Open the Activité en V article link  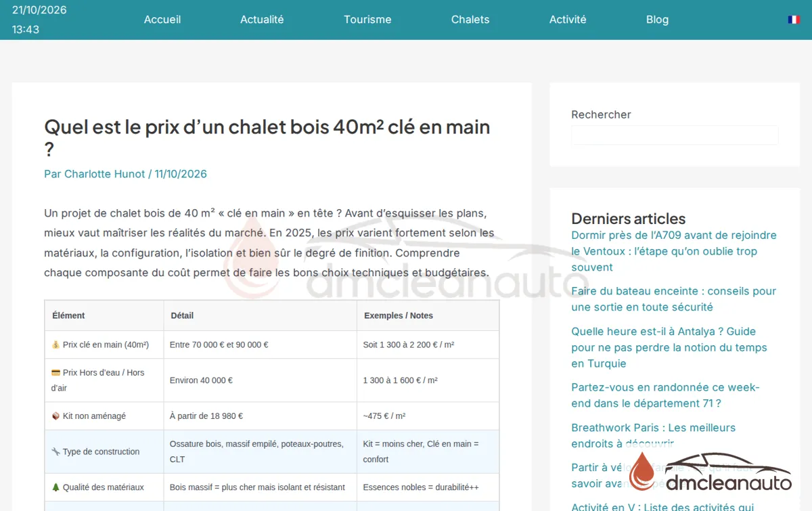point(662,507)
